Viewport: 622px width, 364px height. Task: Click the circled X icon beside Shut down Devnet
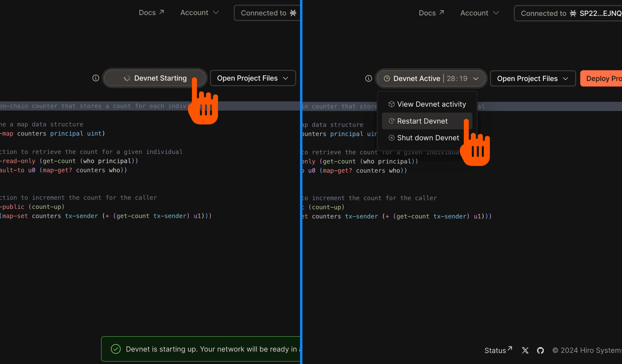tap(391, 138)
